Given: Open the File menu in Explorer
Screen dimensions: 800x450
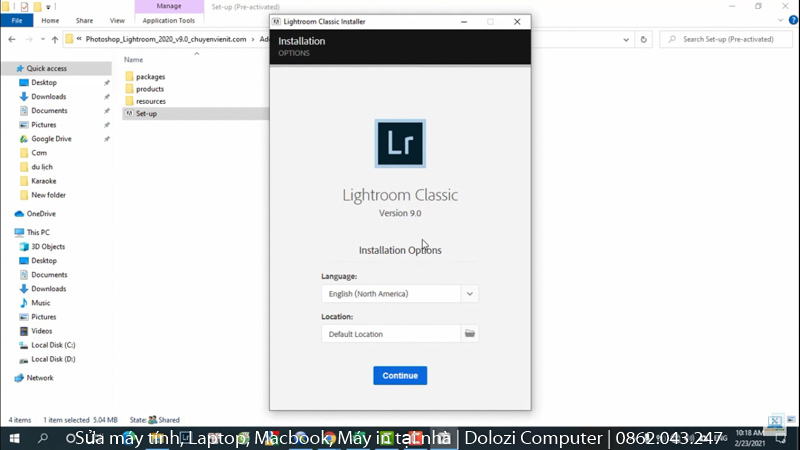Looking at the screenshot, I should coord(17,20).
